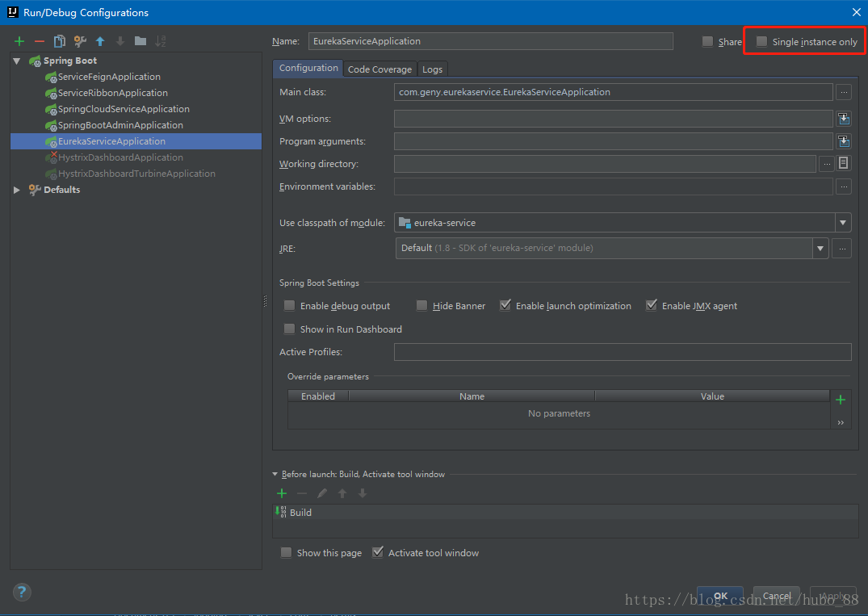Add an override parameter with green plus
Screen dimensions: 868x616
pos(841,400)
